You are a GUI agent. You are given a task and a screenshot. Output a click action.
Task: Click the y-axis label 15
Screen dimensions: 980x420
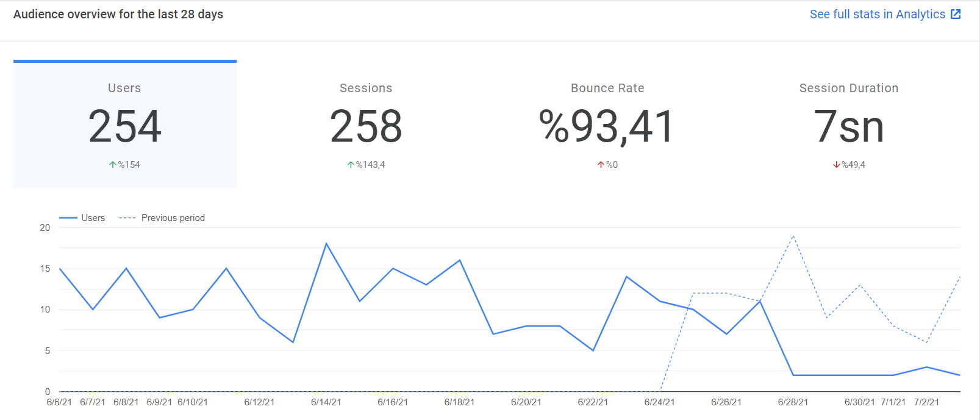click(x=45, y=269)
